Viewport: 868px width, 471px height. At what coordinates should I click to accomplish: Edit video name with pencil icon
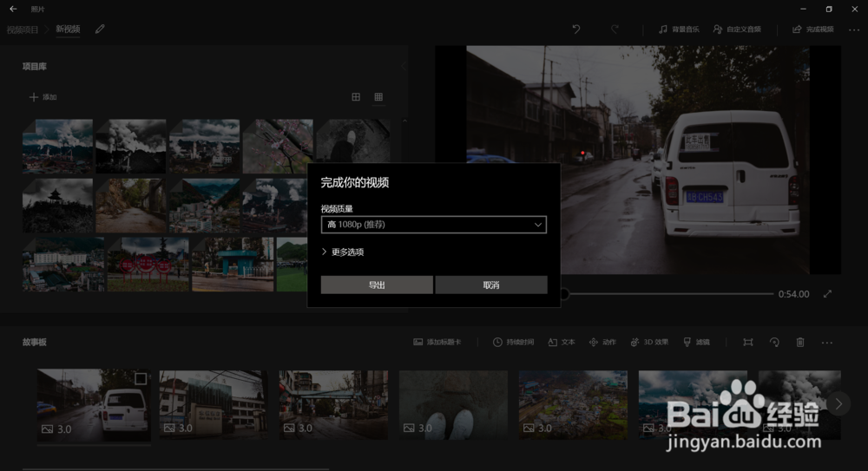pyautogui.click(x=100, y=29)
